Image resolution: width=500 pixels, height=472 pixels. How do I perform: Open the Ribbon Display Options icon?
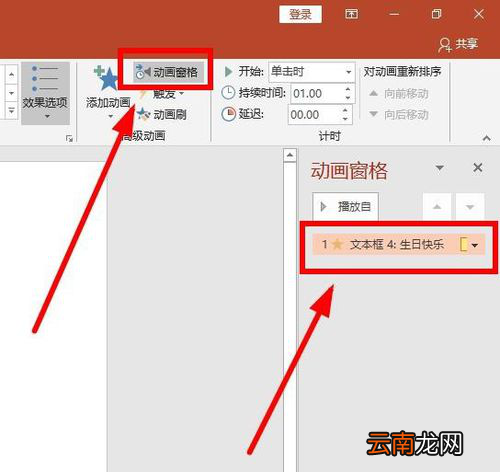click(352, 14)
